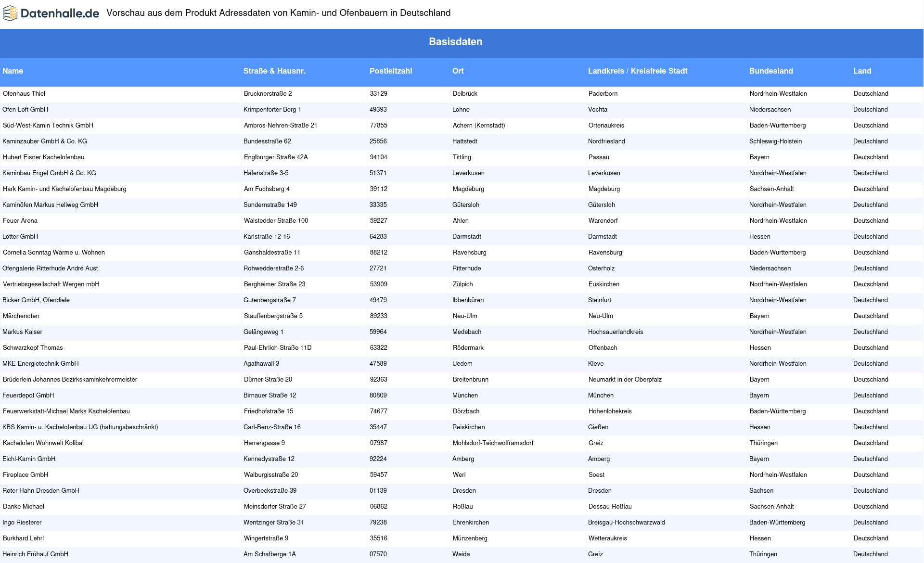The height and width of the screenshot is (563, 924).
Task: Select district Hochsauerlandkreis
Action: pyautogui.click(x=616, y=332)
